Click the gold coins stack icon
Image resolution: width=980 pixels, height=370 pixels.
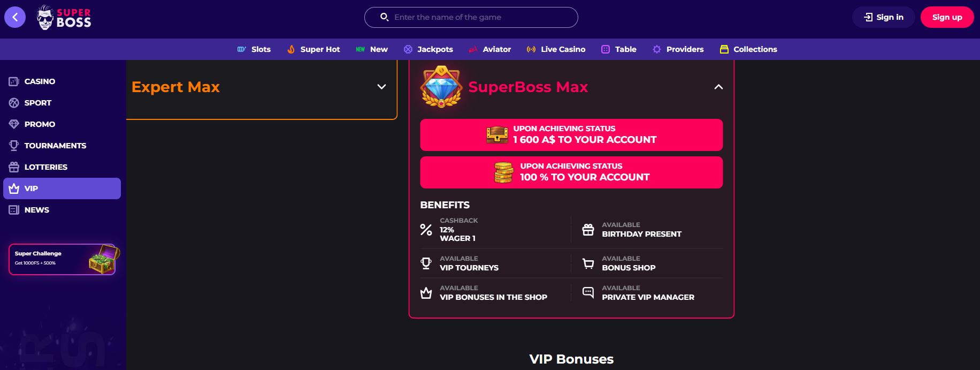pos(503,172)
